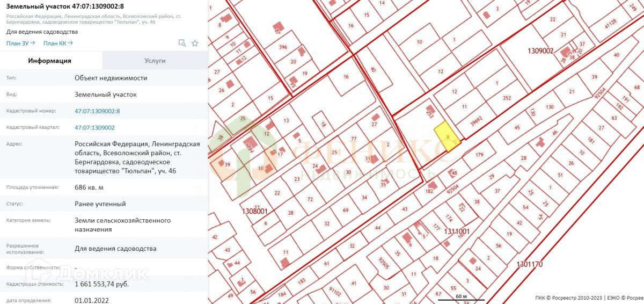
Task: Click the type value Объект недвижимости
Action: pos(111,78)
